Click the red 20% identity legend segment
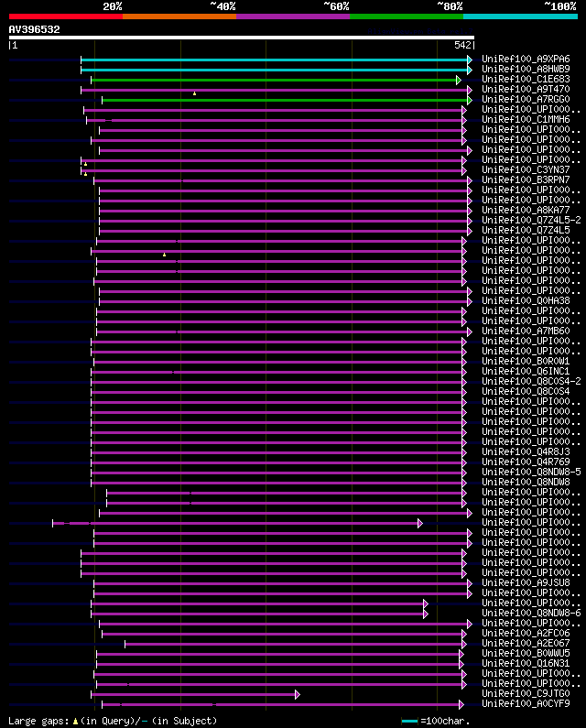 pos(66,16)
